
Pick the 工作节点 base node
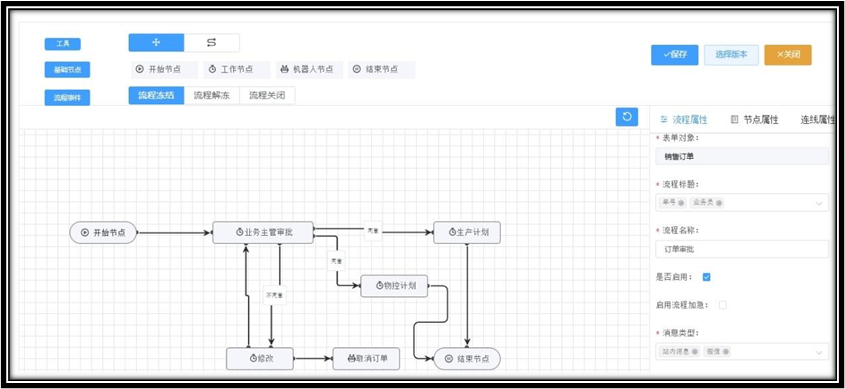pyautogui.click(x=237, y=70)
